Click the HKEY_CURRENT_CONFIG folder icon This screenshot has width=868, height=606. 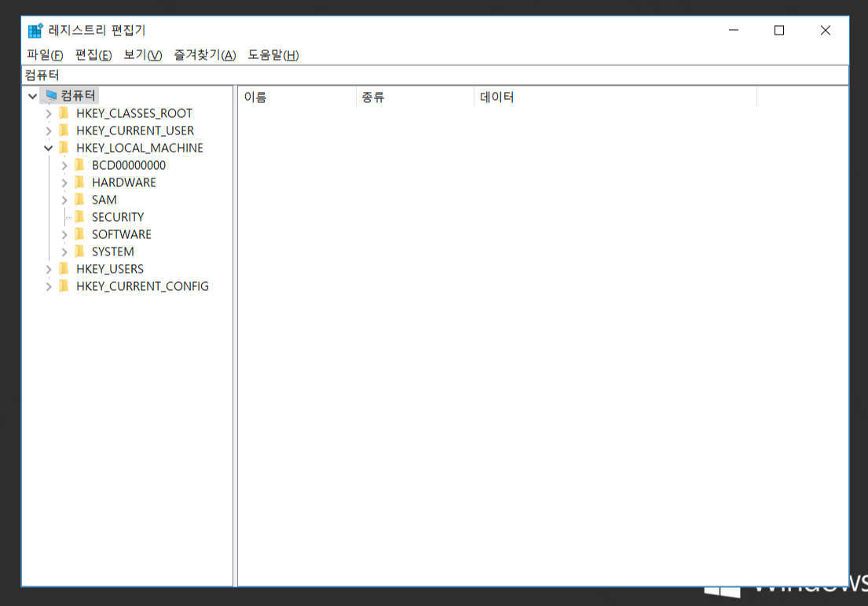64,286
